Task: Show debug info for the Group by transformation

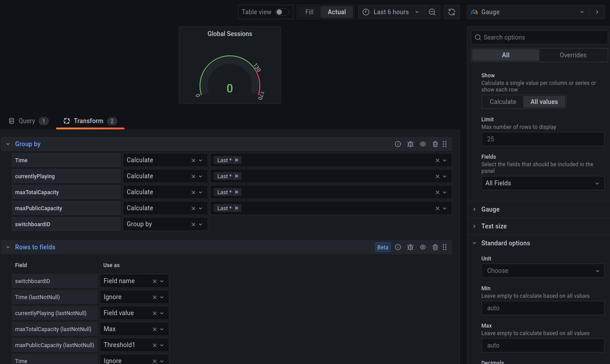Action: (x=410, y=144)
